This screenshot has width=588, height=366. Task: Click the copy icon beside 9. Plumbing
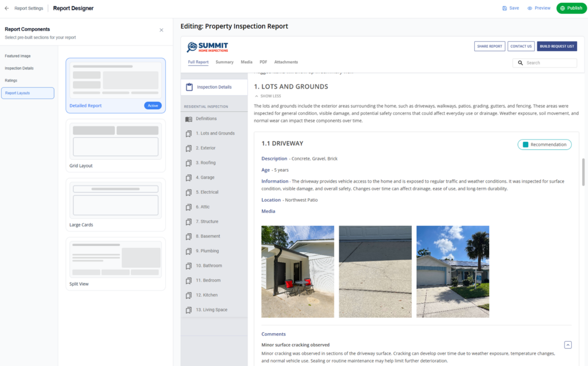click(188, 251)
